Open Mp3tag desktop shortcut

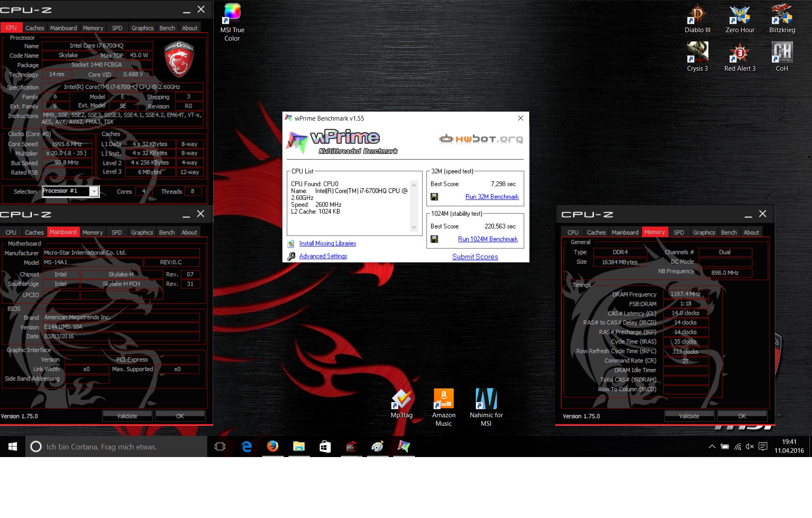[401, 404]
